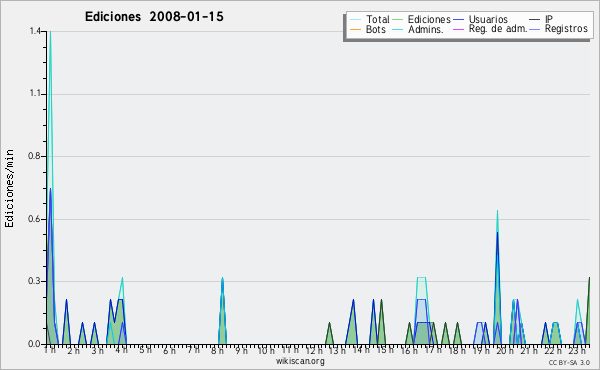Screen dimensions: 600x370
Task: Click the 0.8 y-axis value
Action: (34, 156)
